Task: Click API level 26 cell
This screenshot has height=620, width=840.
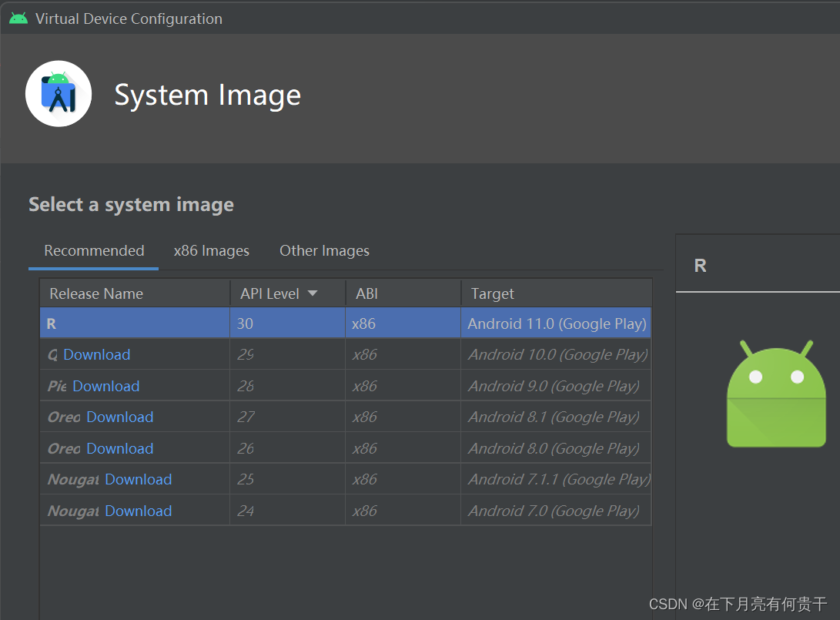Action: [x=288, y=448]
